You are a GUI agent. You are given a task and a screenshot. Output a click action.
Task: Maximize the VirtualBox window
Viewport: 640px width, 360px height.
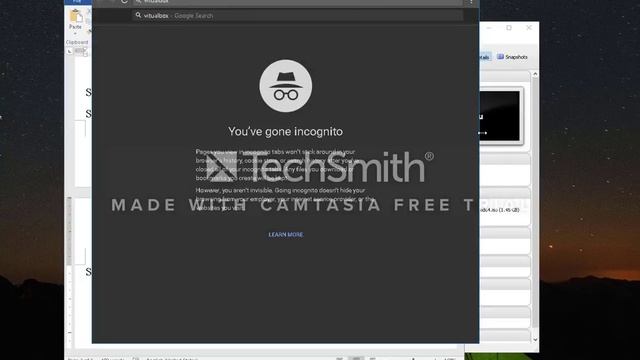click(509, 28)
